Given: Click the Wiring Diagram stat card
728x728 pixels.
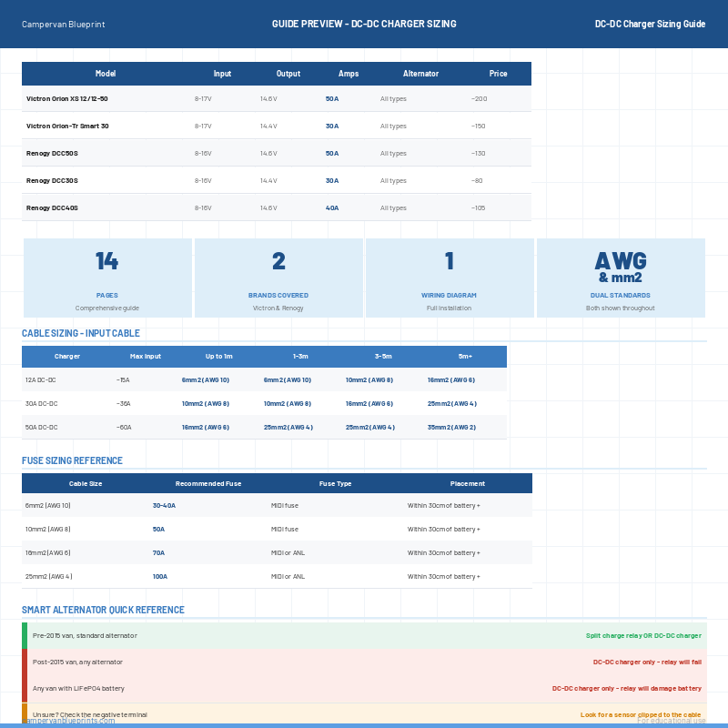Looking at the screenshot, I should click(449, 278).
